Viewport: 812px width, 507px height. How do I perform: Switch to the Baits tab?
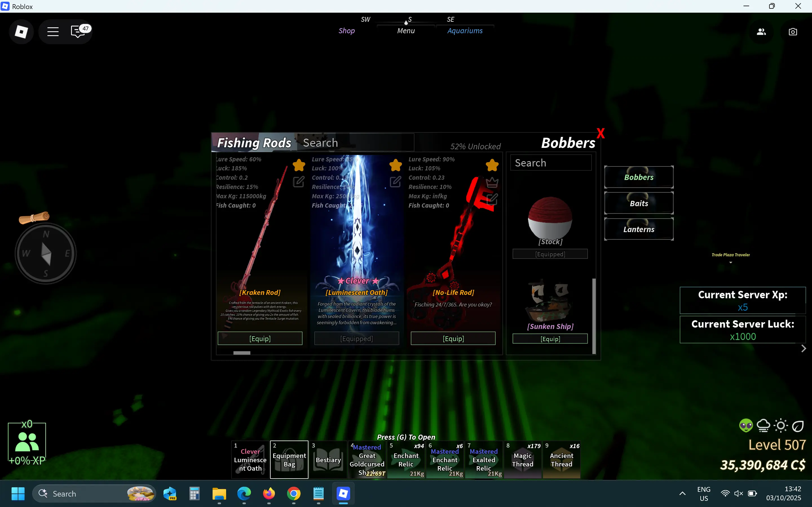pos(639,203)
